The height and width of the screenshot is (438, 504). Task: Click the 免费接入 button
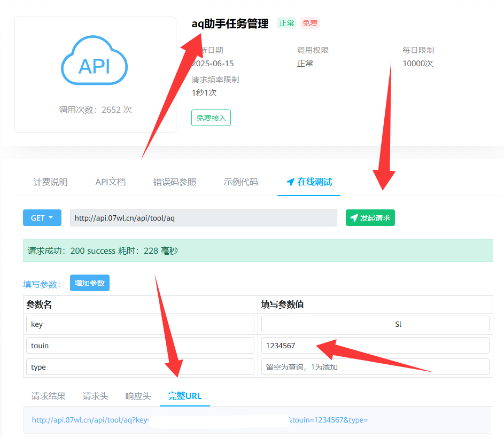[211, 118]
